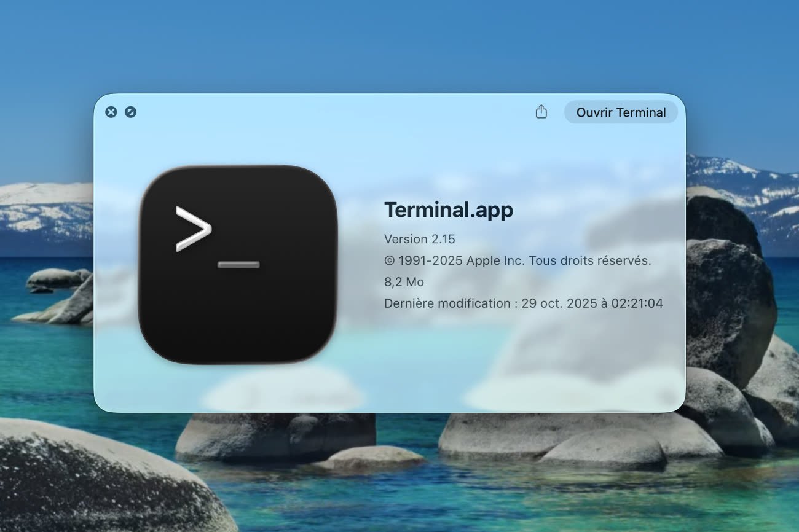
Task: Click the prompt chevron on Terminal icon
Action: (193, 229)
